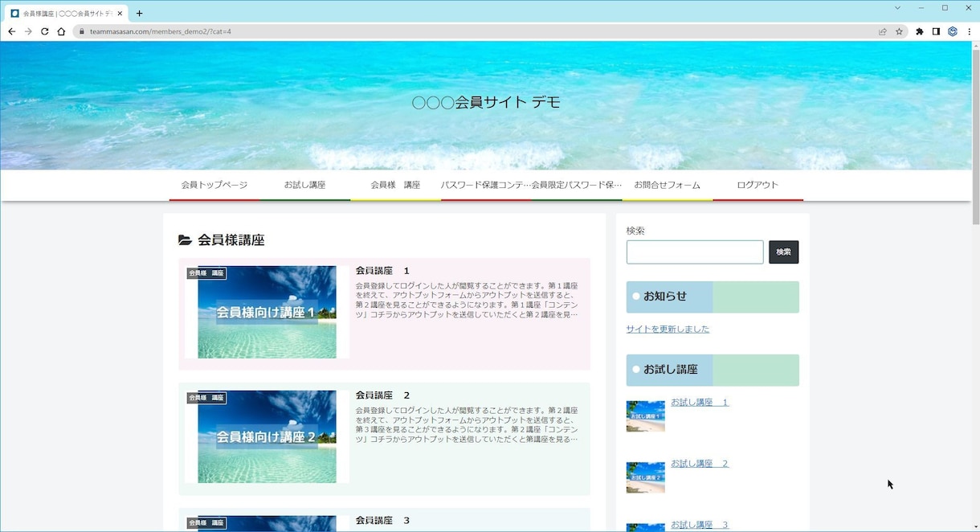Click the お試し講座 widget heading

[x=713, y=370]
